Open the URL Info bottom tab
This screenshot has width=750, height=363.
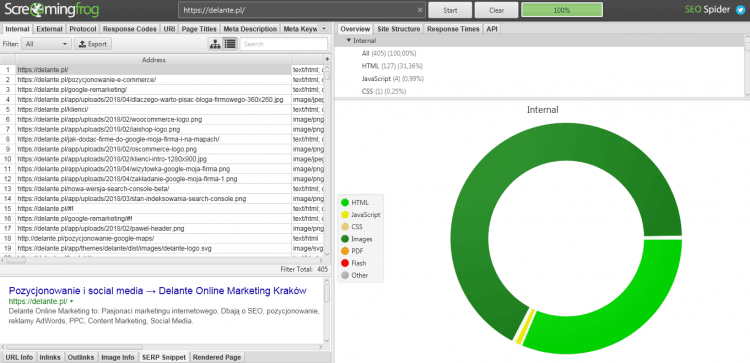pos(19,357)
